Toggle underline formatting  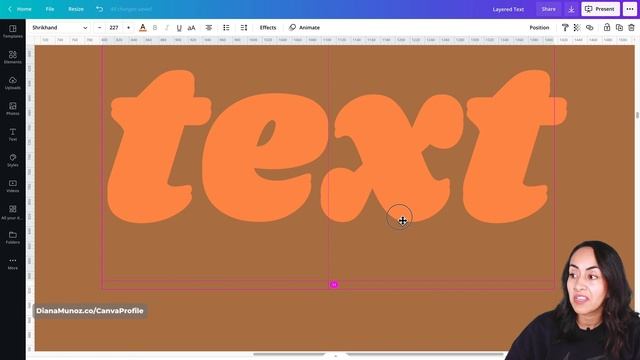coord(179,28)
